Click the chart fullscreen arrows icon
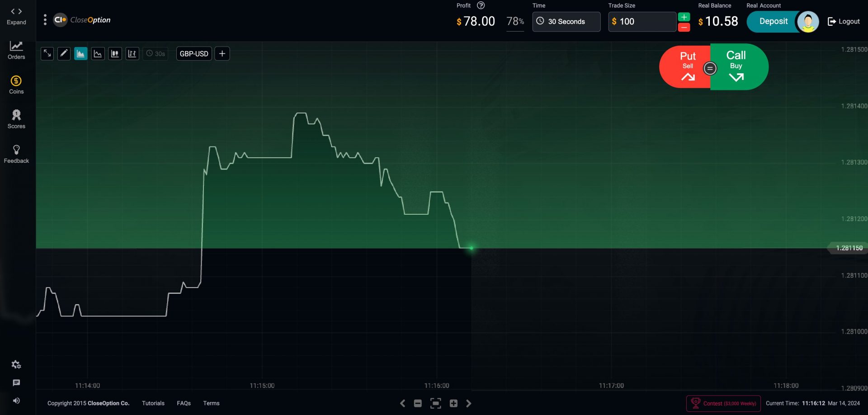This screenshot has width=868, height=415. pos(47,54)
